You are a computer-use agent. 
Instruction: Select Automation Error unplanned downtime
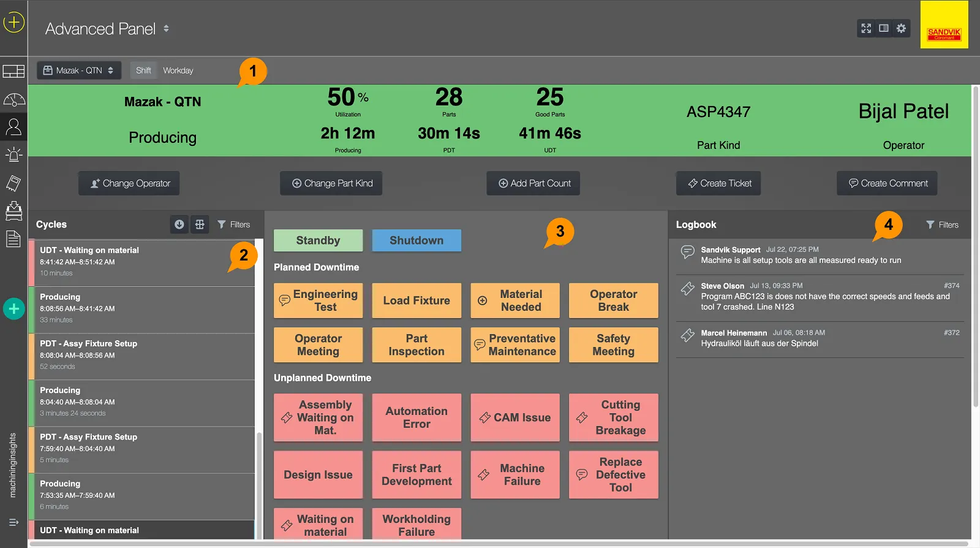coord(417,417)
